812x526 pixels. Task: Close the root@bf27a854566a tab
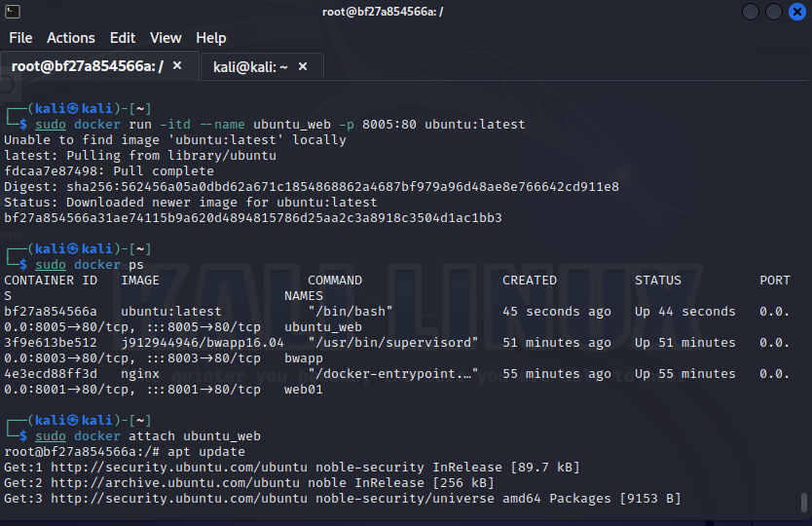click(x=177, y=65)
